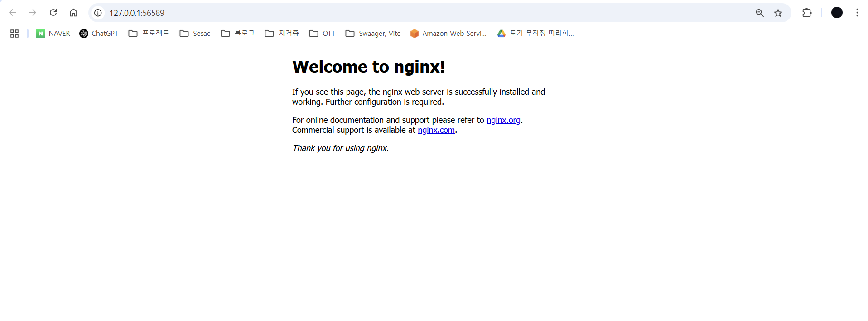Open the OTT bookmark folder
This screenshot has height=321, width=868.
coord(322,34)
